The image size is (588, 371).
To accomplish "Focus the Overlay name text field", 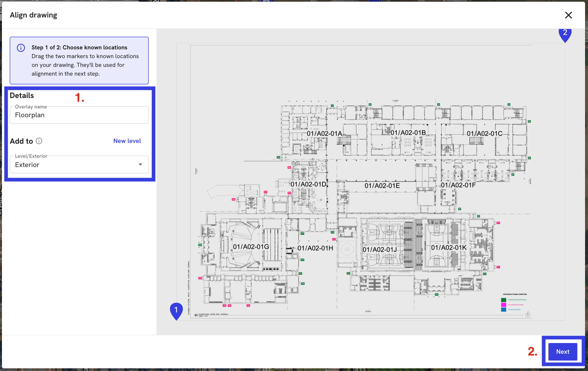I will [79, 115].
